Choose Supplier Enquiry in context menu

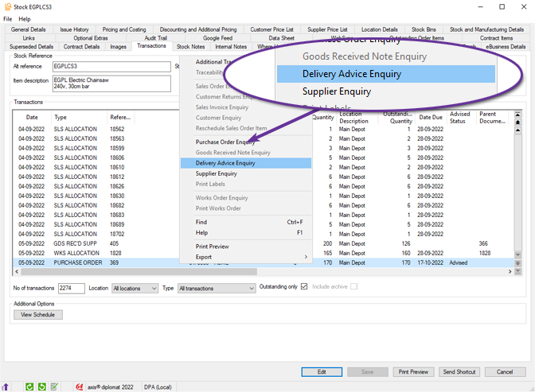tap(246, 173)
